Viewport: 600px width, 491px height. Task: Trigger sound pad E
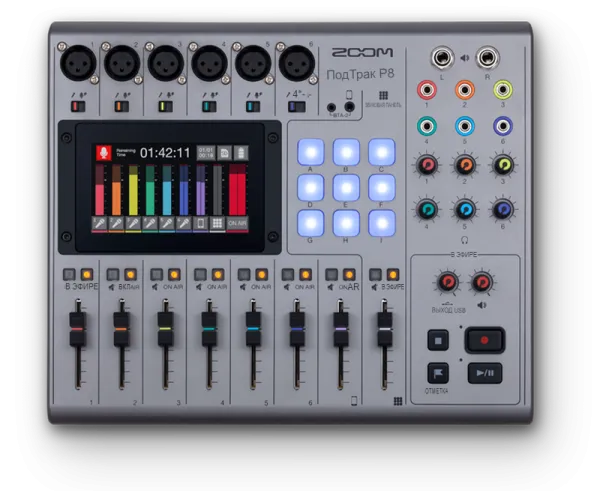346,187
